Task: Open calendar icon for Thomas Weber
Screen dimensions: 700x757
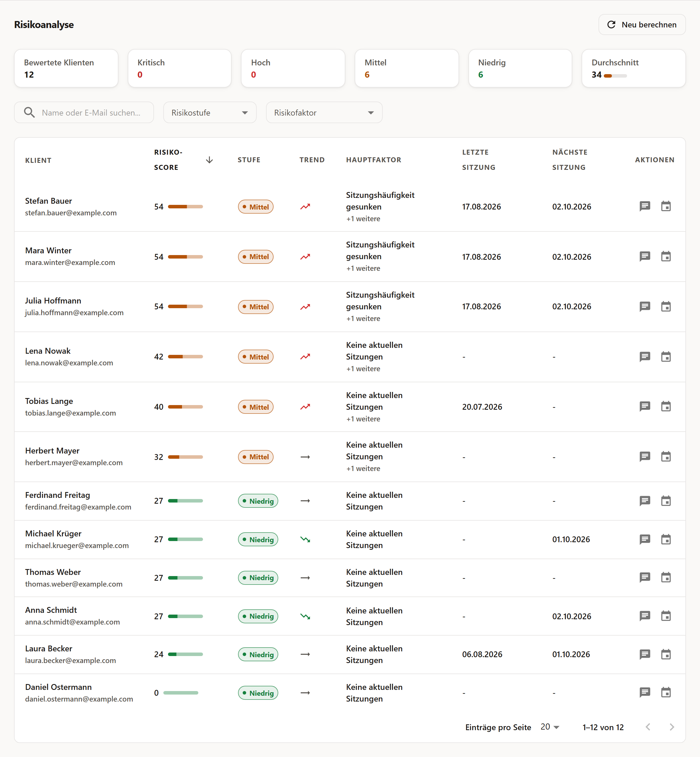Action: click(666, 577)
